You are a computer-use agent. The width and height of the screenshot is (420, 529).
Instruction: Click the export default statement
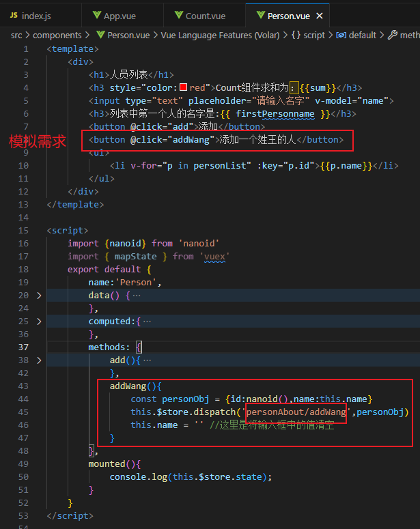(x=104, y=269)
